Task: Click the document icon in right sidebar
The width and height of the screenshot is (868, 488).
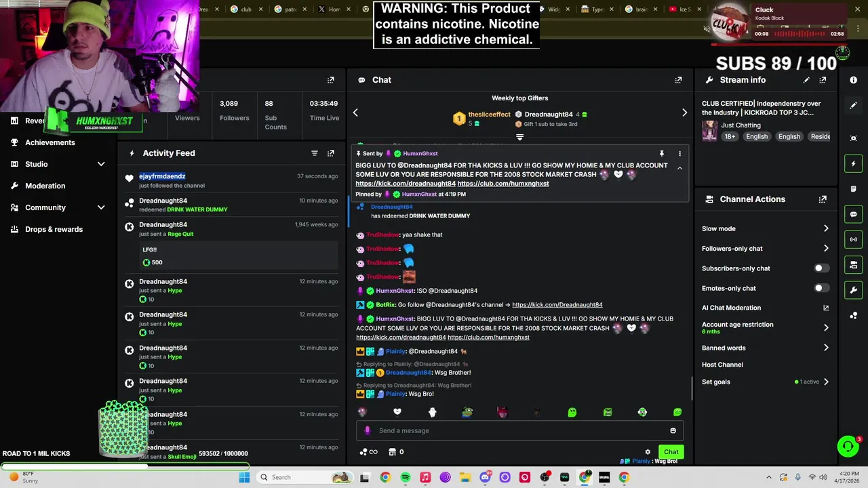Action: tap(853, 189)
